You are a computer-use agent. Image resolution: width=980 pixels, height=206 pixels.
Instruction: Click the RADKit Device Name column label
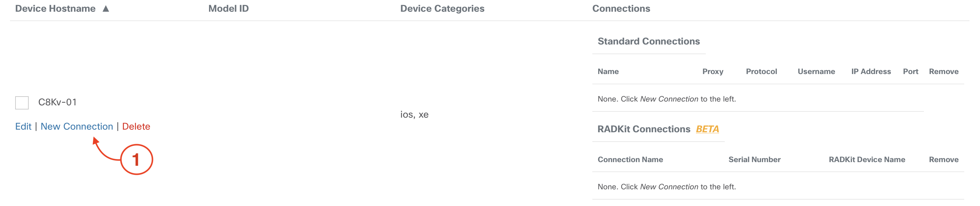click(867, 159)
